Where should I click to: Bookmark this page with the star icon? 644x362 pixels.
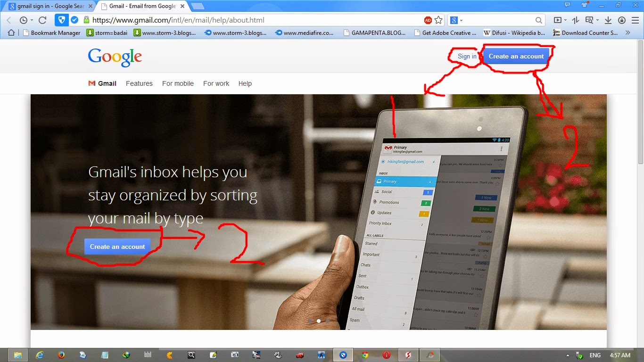point(438,20)
